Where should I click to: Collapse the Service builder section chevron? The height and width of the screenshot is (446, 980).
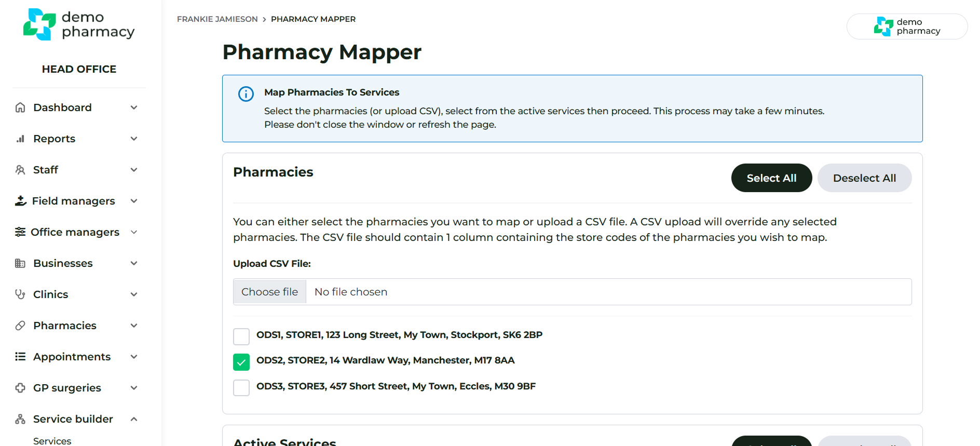(x=134, y=419)
